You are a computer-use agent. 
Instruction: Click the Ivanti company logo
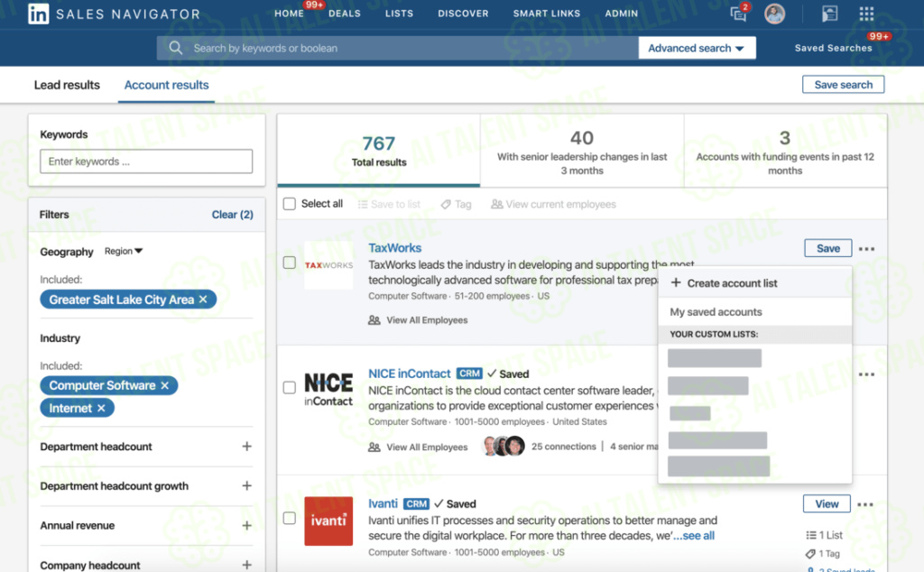[328, 521]
